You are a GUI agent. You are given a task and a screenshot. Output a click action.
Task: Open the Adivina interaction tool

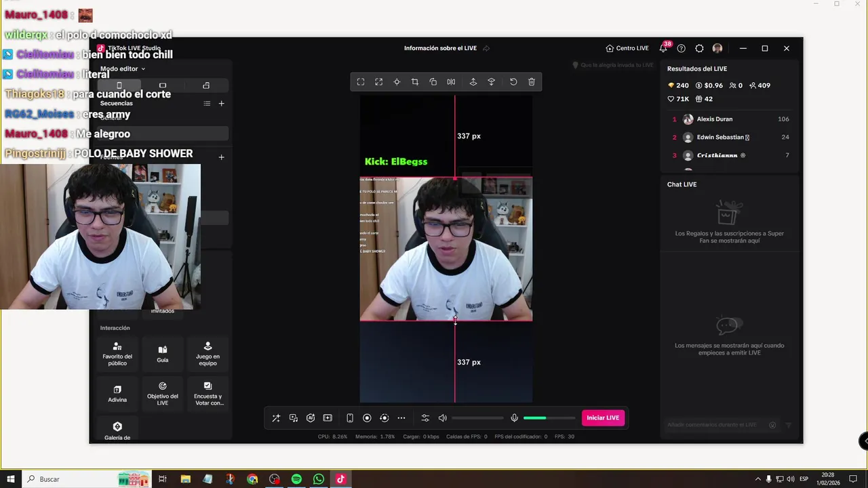(x=117, y=393)
